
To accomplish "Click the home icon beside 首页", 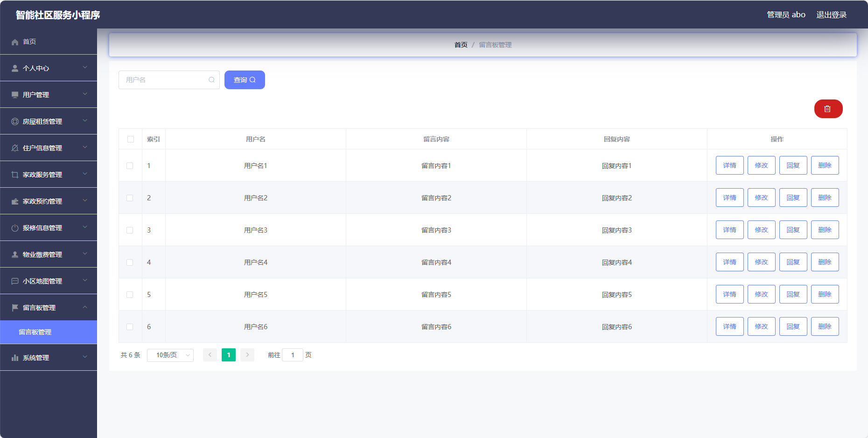I will coord(15,42).
